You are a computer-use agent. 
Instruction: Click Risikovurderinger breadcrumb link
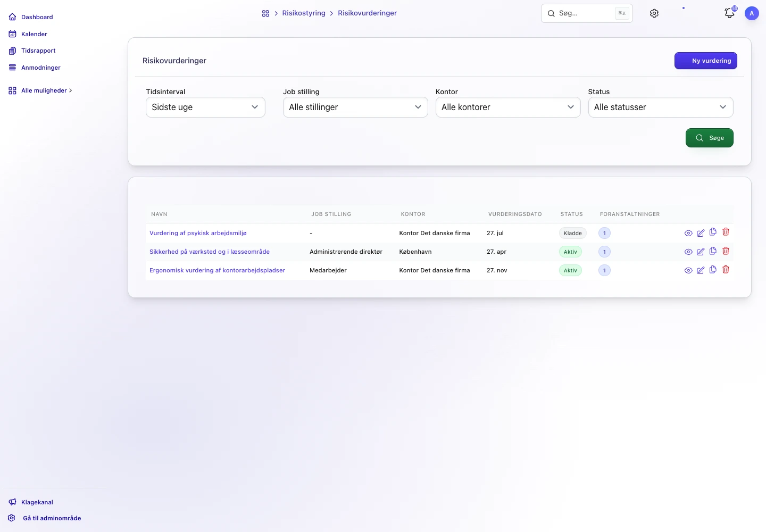coord(367,13)
